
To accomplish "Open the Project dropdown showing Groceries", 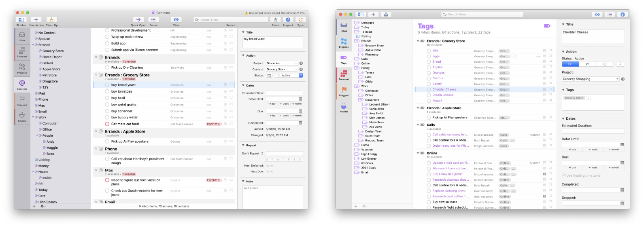I will (282, 63).
